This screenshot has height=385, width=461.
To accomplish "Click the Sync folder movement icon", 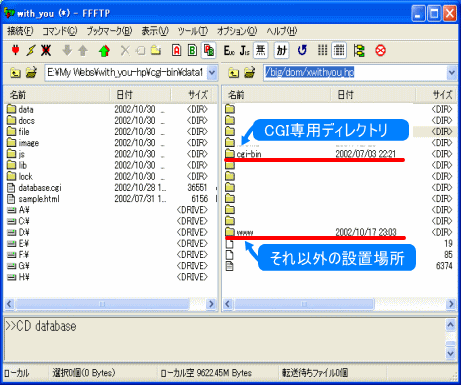I will (359, 51).
